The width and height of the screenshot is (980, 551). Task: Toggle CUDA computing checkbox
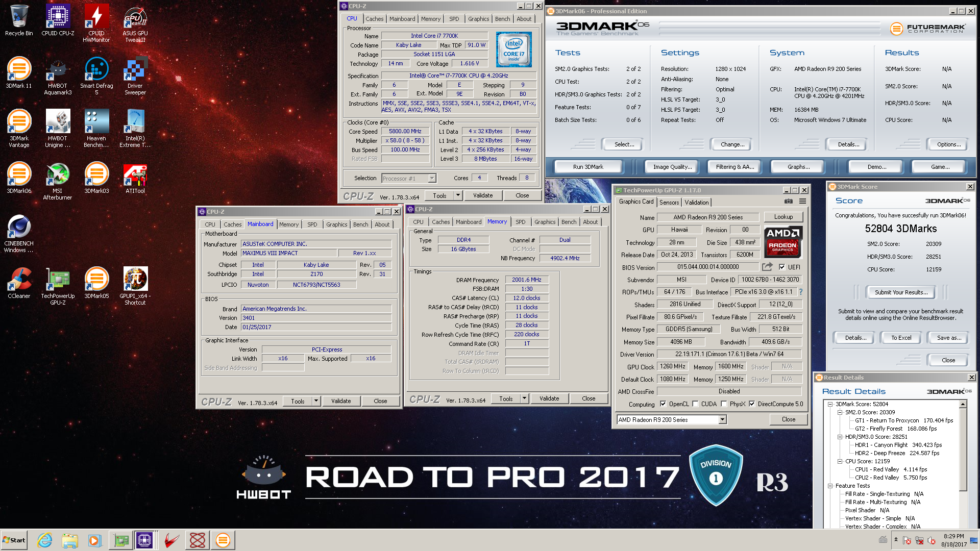point(695,404)
